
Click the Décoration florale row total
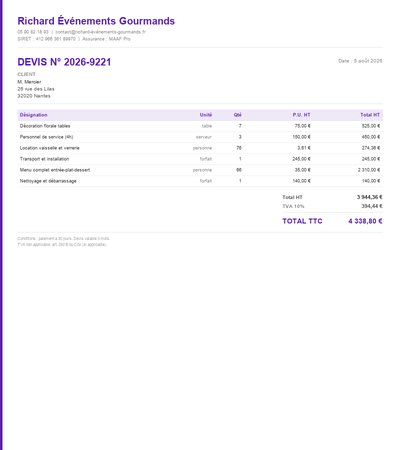[371, 126]
